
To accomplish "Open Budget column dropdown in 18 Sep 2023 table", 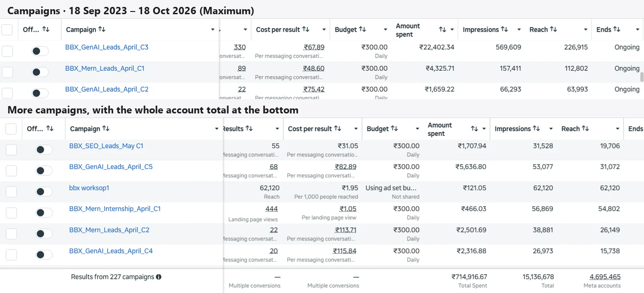I will click(385, 30).
